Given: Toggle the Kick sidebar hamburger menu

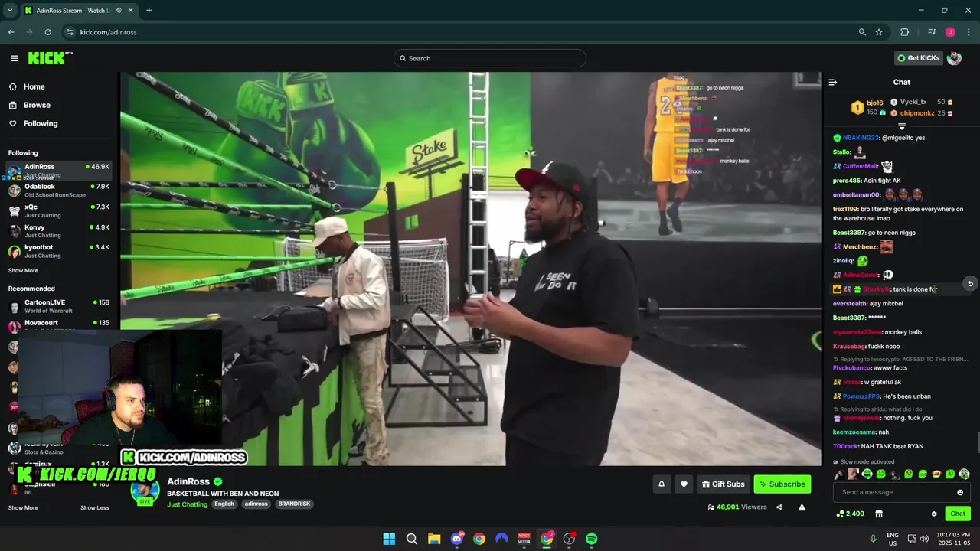Looking at the screenshot, I should [x=15, y=58].
